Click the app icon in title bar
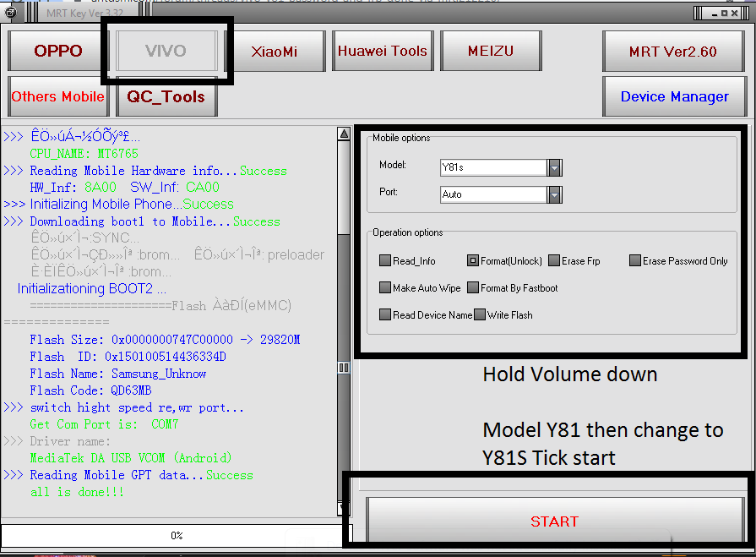 tap(11, 13)
